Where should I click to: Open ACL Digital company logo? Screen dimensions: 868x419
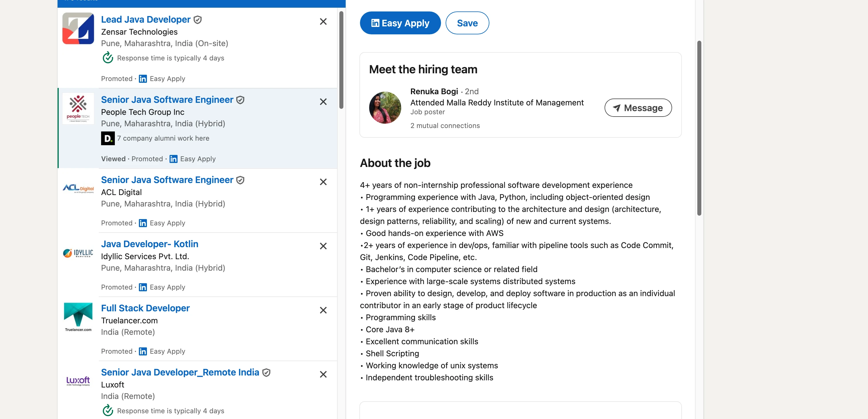tap(78, 189)
